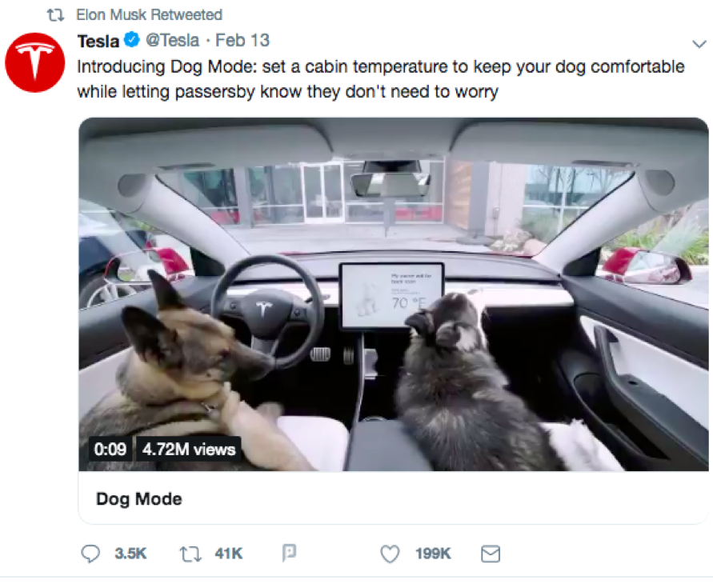
Task: Click the Tesla profile avatar logo
Action: click(x=35, y=62)
